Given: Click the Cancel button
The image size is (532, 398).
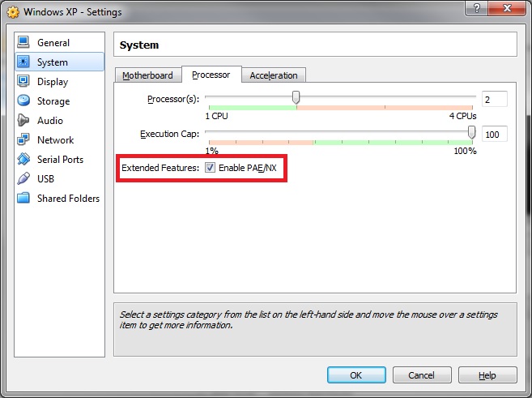Looking at the screenshot, I should pos(422,375).
